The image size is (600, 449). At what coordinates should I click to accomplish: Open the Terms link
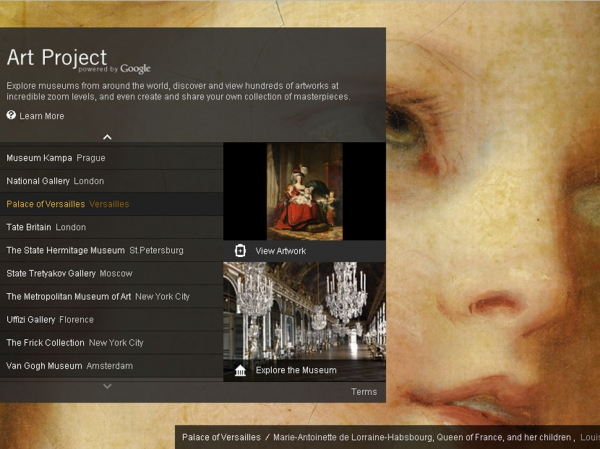click(364, 392)
